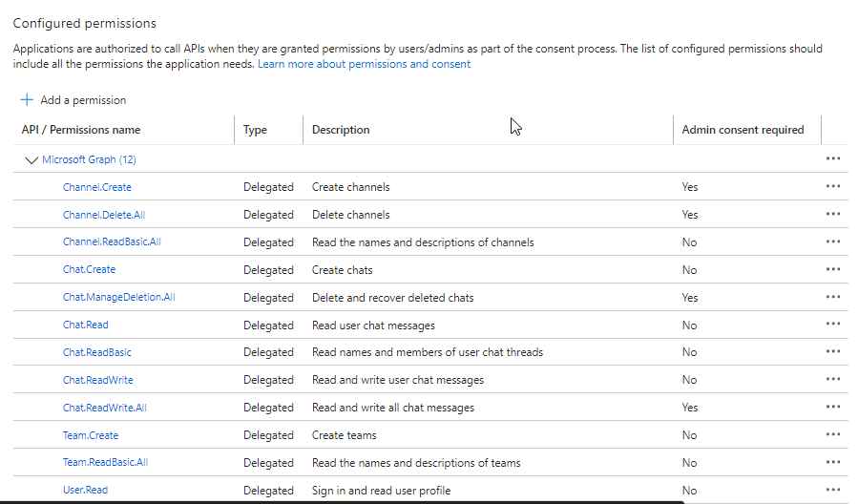Click Delegated type in User.Read row

(x=269, y=491)
